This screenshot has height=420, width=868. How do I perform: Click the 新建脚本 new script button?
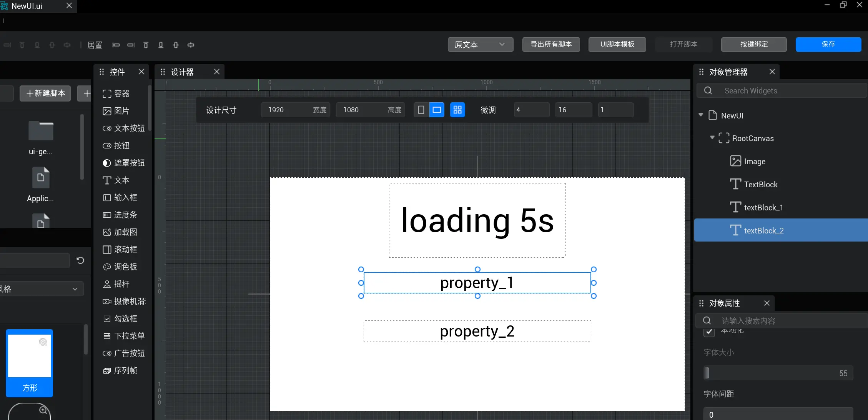pyautogui.click(x=45, y=93)
